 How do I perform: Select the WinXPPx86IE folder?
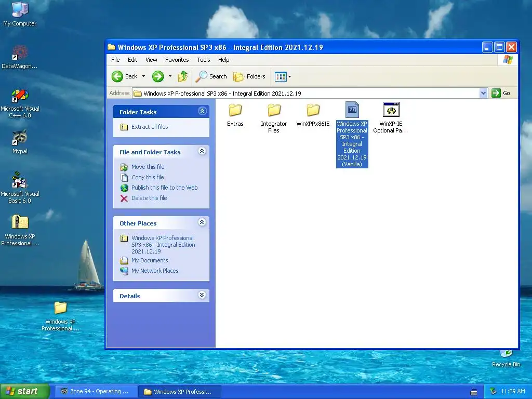(x=313, y=115)
